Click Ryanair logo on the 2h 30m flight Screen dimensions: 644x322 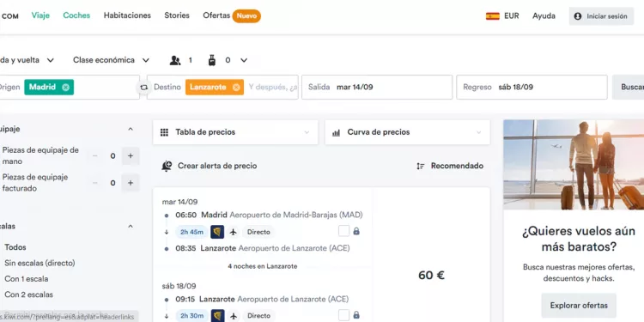[x=218, y=315]
